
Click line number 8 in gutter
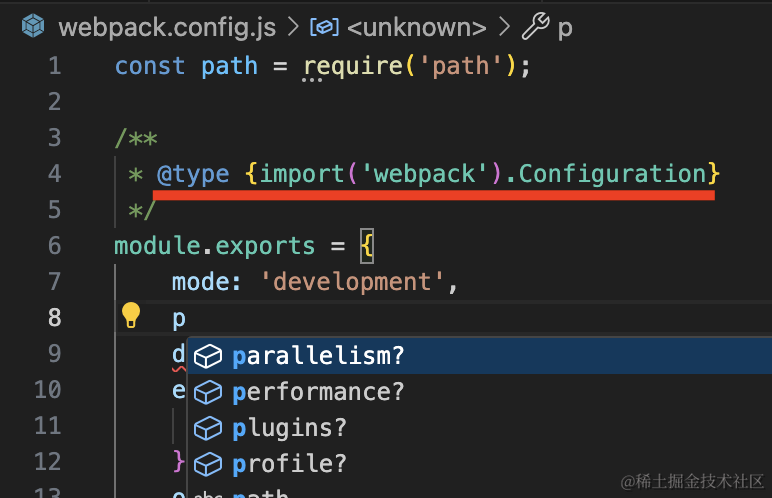(55, 318)
